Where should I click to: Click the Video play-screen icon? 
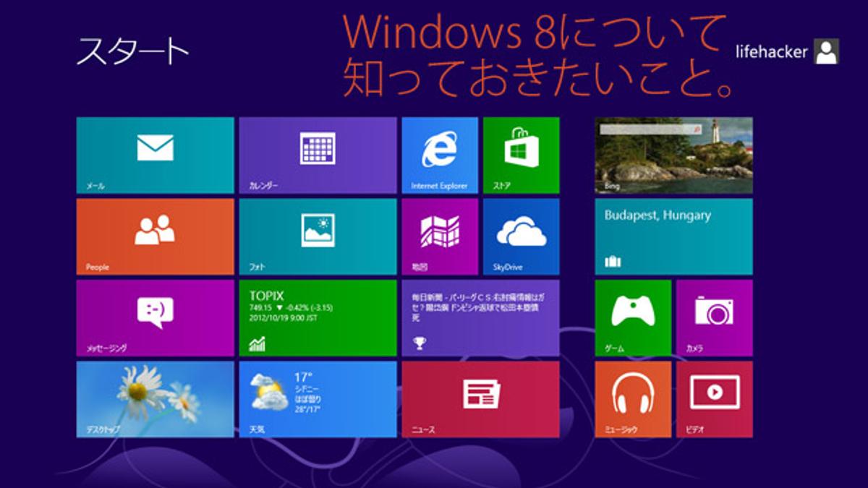pos(714,392)
